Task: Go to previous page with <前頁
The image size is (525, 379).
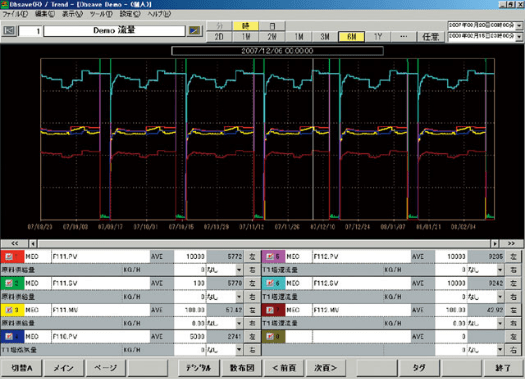Action: 284,368
